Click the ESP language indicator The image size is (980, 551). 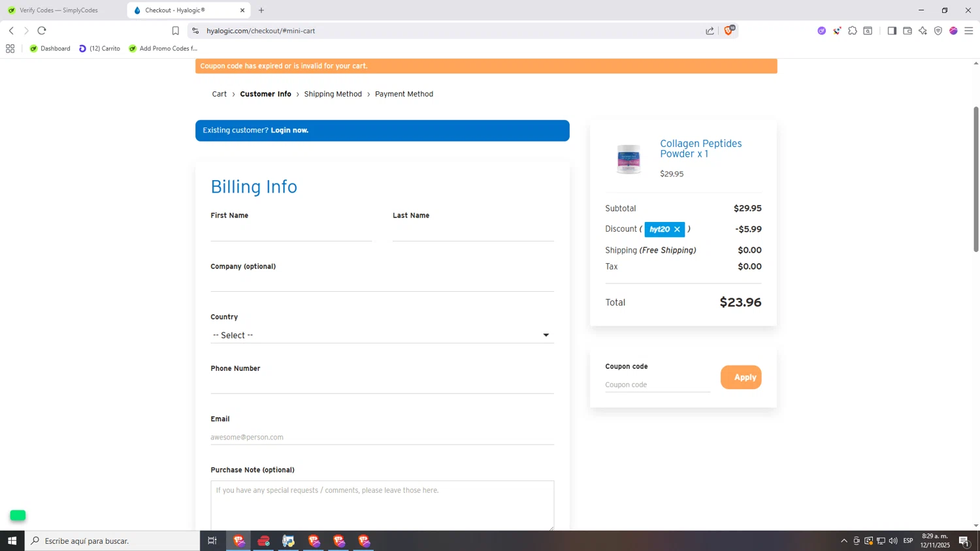pyautogui.click(x=908, y=541)
